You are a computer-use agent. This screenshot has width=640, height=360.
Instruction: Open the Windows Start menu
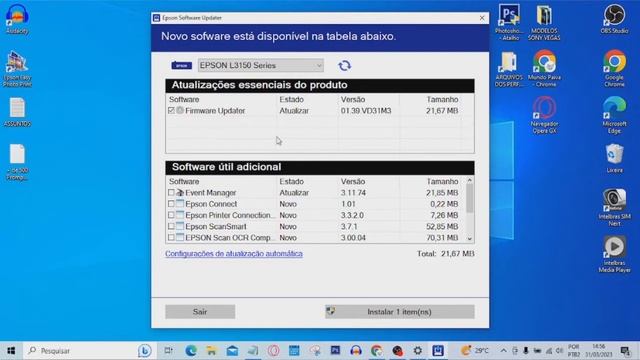11,351
